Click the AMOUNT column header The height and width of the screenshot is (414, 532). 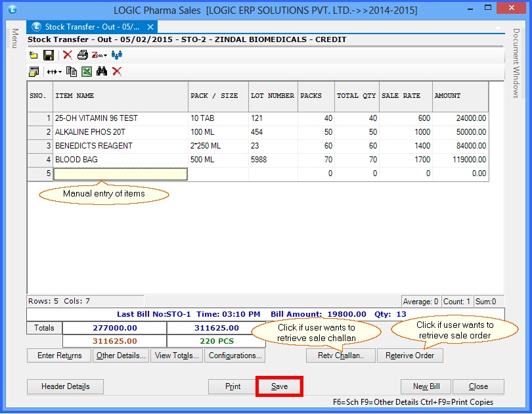click(460, 97)
